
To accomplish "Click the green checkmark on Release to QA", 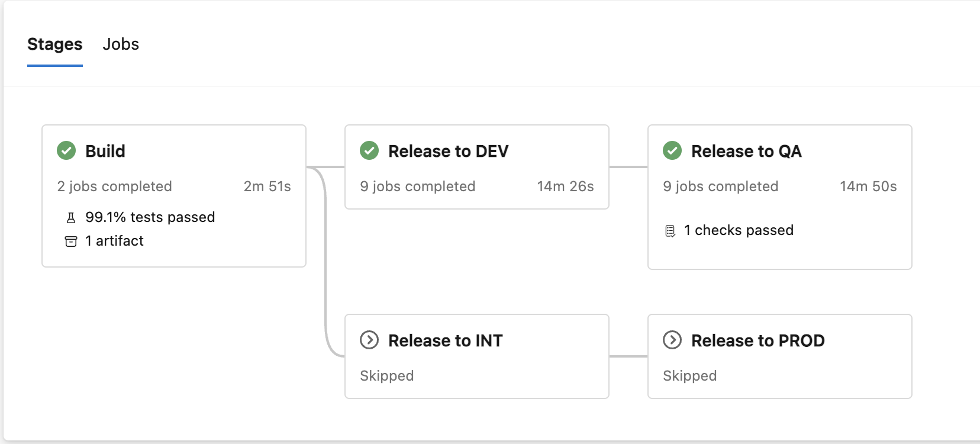I will [672, 151].
